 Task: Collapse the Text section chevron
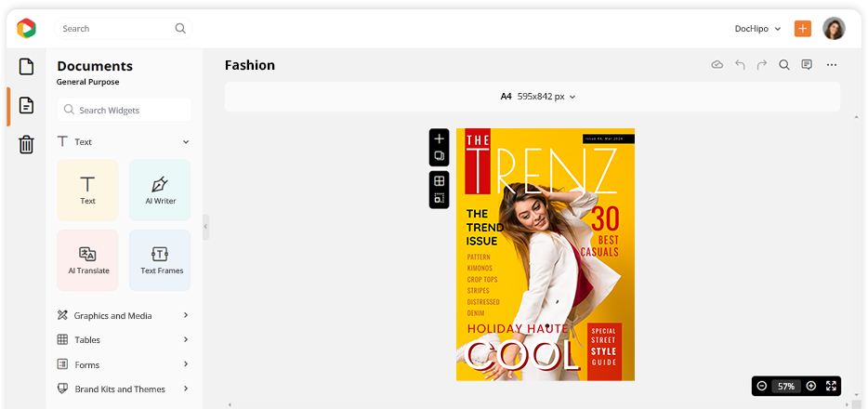186,142
